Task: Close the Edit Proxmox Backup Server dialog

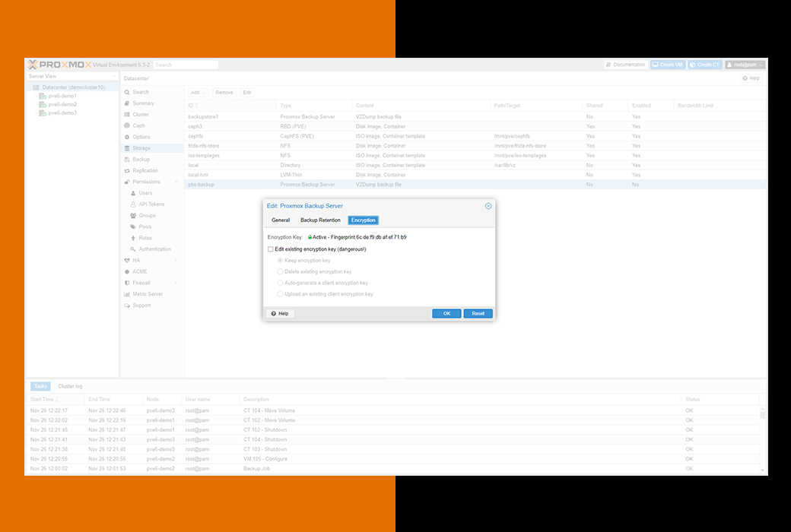Action: (488, 206)
